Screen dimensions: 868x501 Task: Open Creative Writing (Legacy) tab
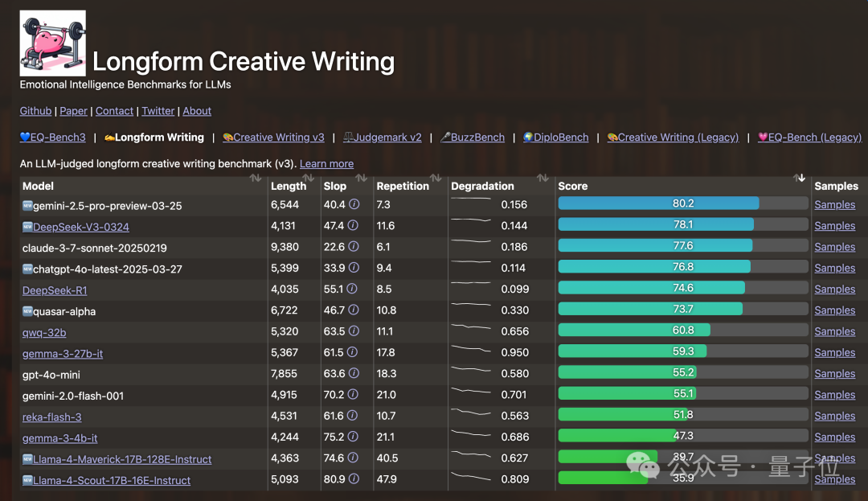673,138
